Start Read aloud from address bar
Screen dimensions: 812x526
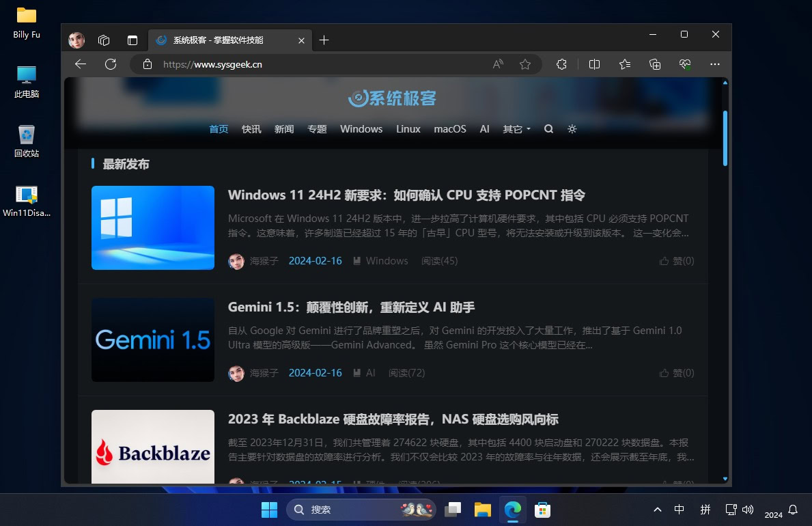point(498,64)
